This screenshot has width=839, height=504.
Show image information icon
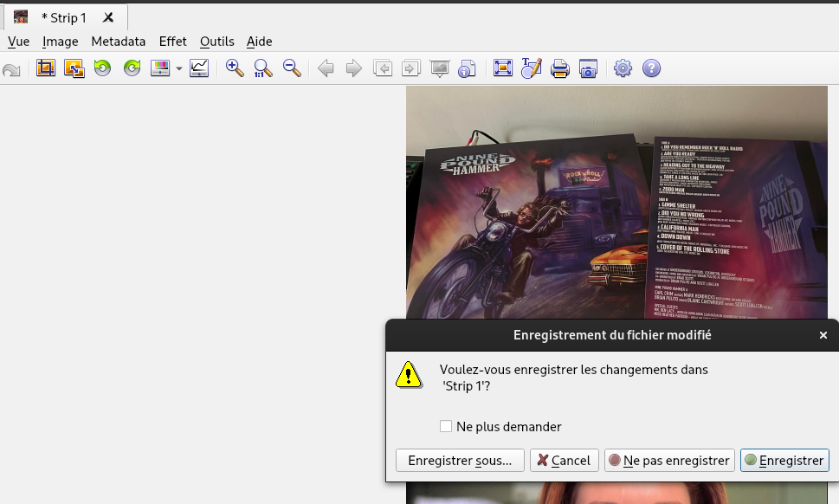coord(468,68)
